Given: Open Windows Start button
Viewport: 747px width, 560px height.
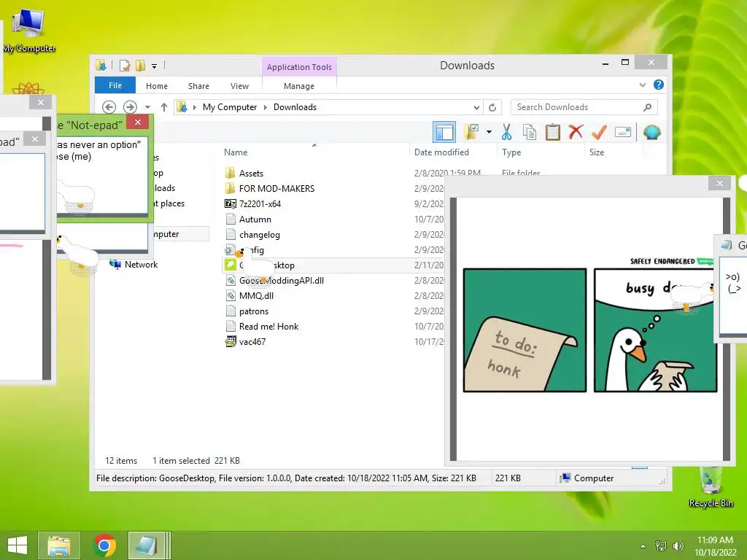Looking at the screenshot, I should (18, 545).
